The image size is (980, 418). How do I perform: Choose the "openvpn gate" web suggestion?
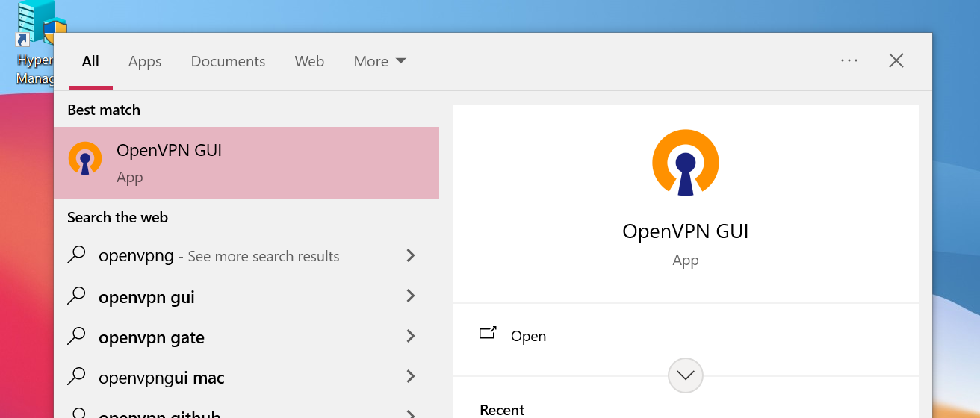point(152,337)
